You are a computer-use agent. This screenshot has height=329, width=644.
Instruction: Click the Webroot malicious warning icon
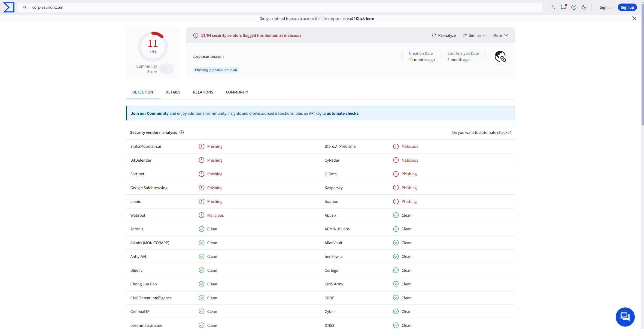pos(201,215)
